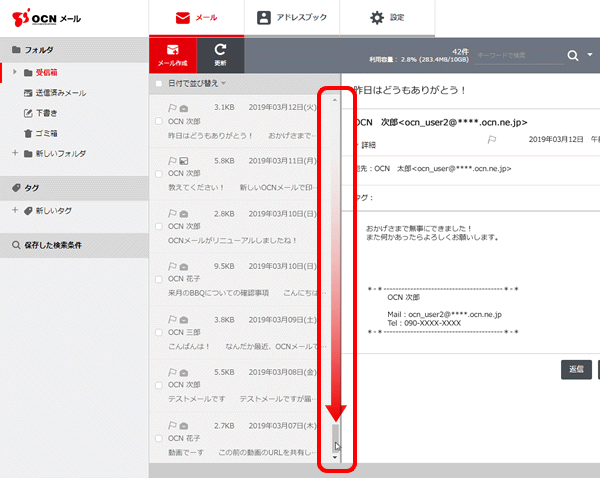The height and width of the screenshot is (478, 600).
Task: Flag the 03月12日 mail in the list
Action: 172,108
